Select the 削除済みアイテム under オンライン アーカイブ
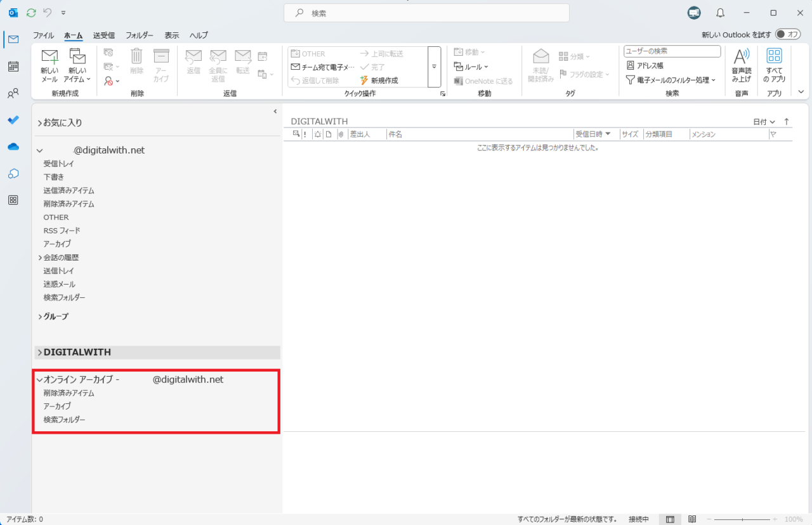Image resolution: width=812 pixels, height=525 pixels. 69,392
